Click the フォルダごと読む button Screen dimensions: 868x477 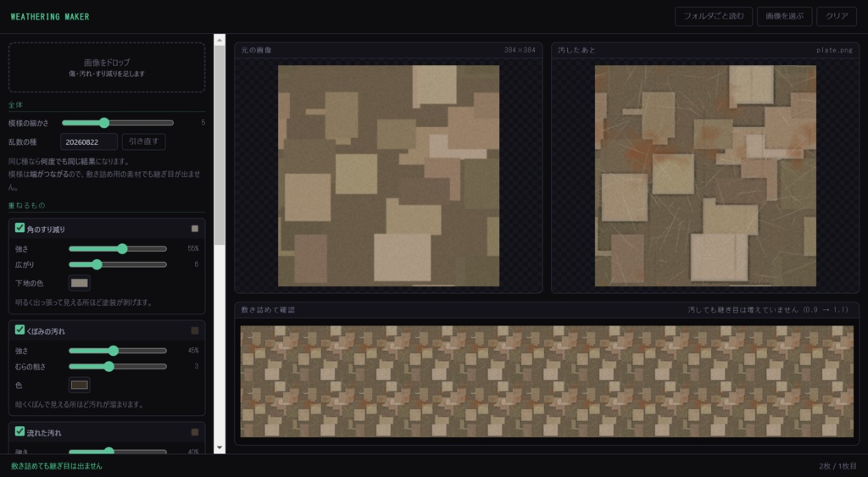713,17
